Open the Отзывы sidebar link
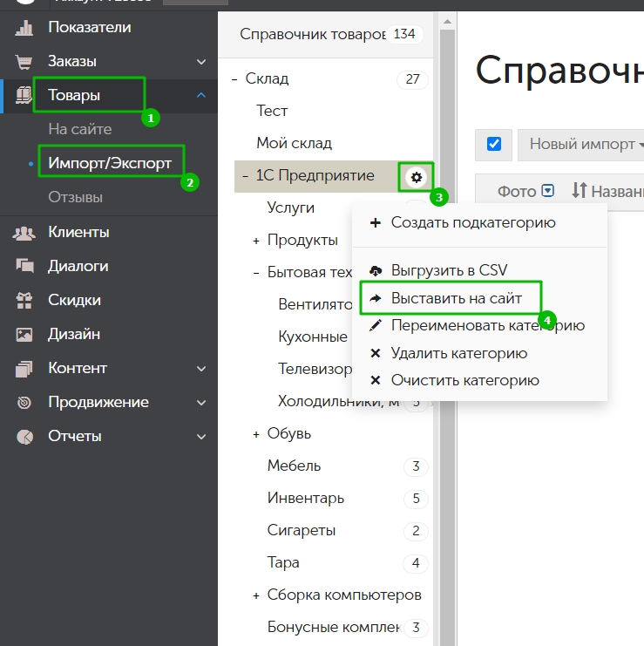 75,197
